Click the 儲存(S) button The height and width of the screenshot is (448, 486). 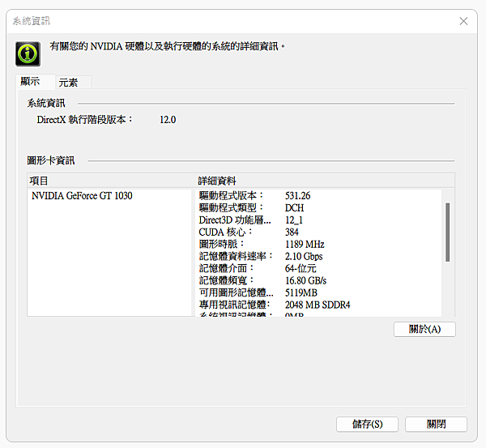367,424
